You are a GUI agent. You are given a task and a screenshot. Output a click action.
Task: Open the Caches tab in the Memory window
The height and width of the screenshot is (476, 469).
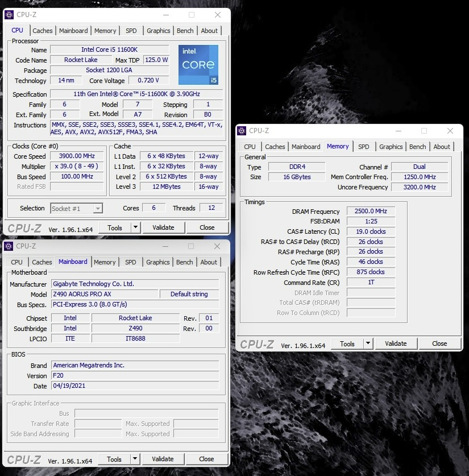point(275,147)
